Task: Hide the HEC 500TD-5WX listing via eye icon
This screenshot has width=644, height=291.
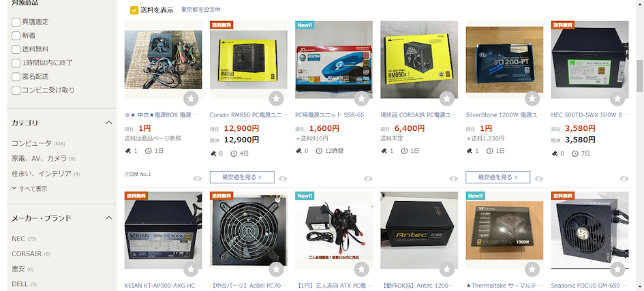Action: click(624, 179)
